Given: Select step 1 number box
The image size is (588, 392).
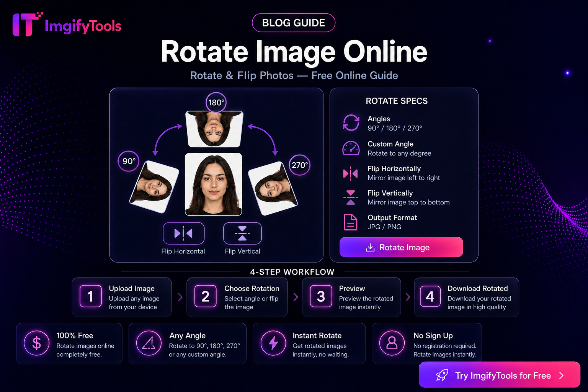Looking at the screenshot, I should (x=91, y=296).
